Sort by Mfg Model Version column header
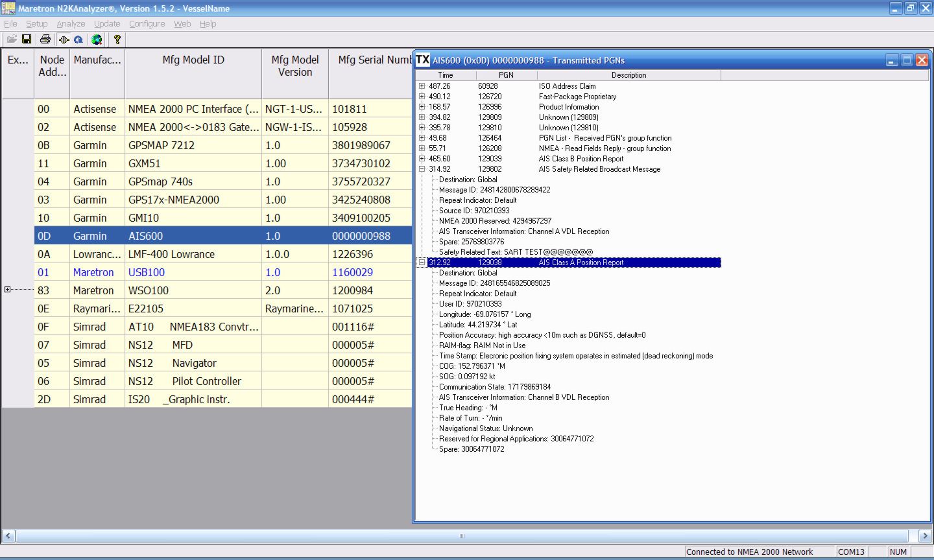The width and height of the screenshot is (934, 560). click(x=295, y=74)
